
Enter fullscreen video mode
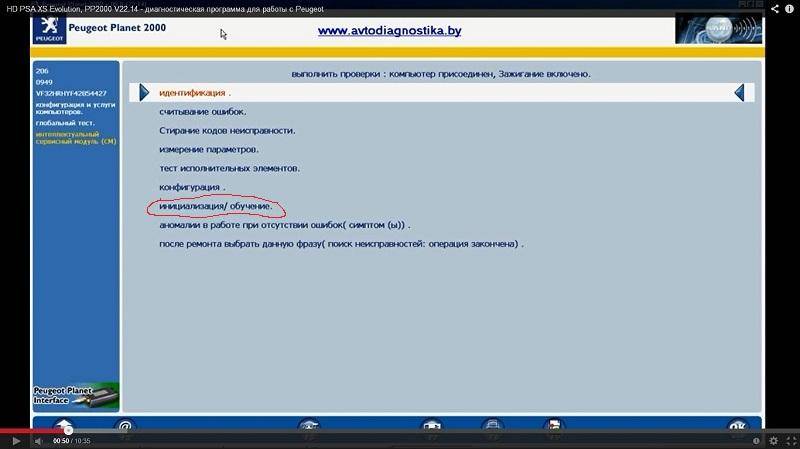(x=790, y=440)
